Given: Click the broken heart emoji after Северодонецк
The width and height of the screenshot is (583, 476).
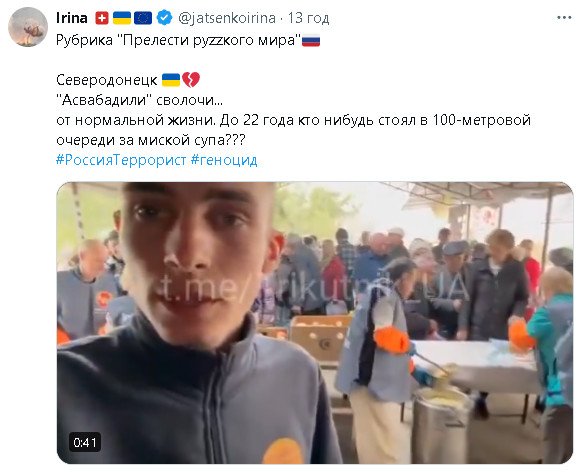Looking at the screenshot, I should point(191,80).
